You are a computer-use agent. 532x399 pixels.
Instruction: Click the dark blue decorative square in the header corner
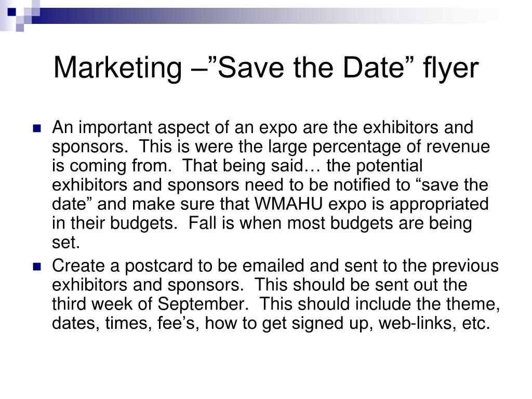[12, 12]
